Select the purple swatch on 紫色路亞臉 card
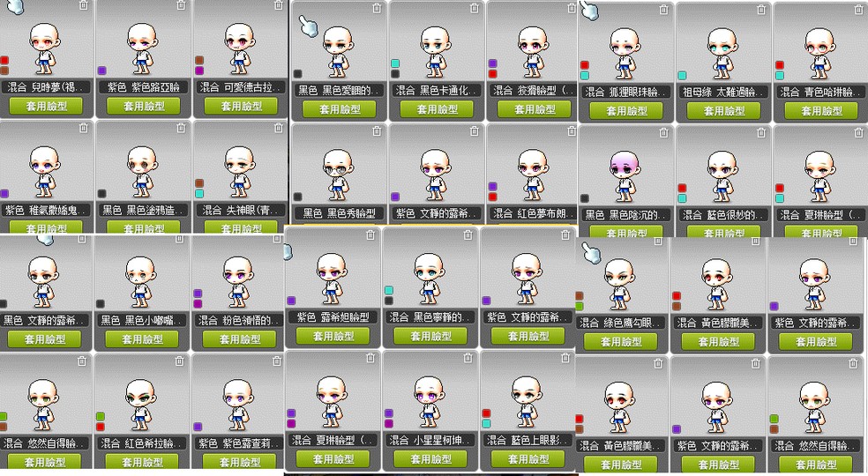 (101, 71)
